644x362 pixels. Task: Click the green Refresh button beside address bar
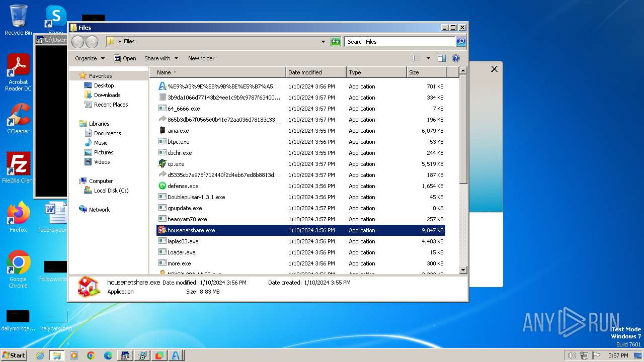(336, 42)
